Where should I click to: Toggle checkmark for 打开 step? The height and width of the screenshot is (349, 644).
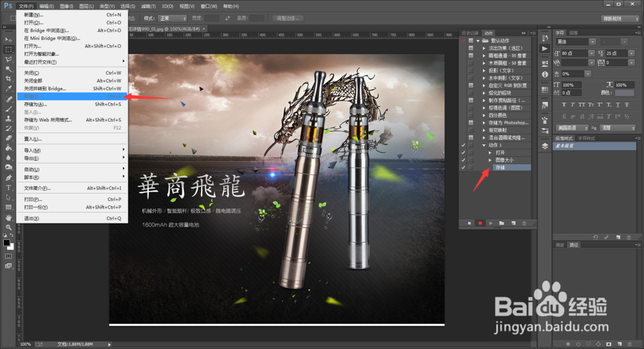coord(463,153)
